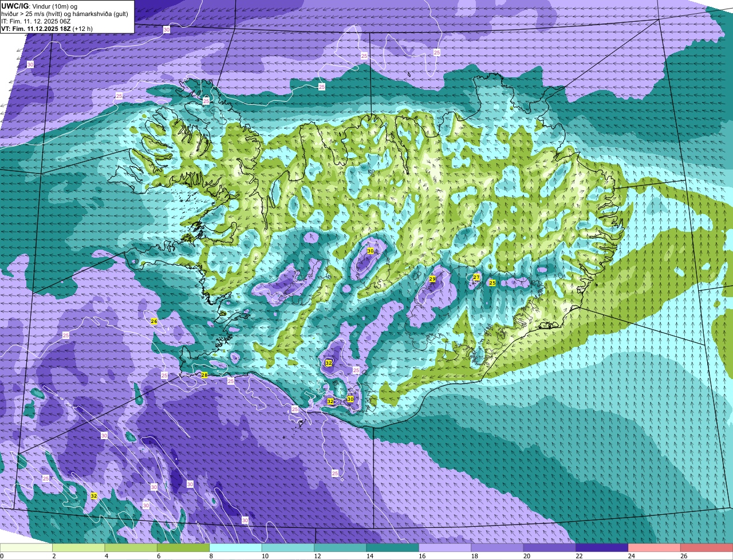
Task: Pick the dark teal 14–16 legend swatch
Action: point(393,547)
